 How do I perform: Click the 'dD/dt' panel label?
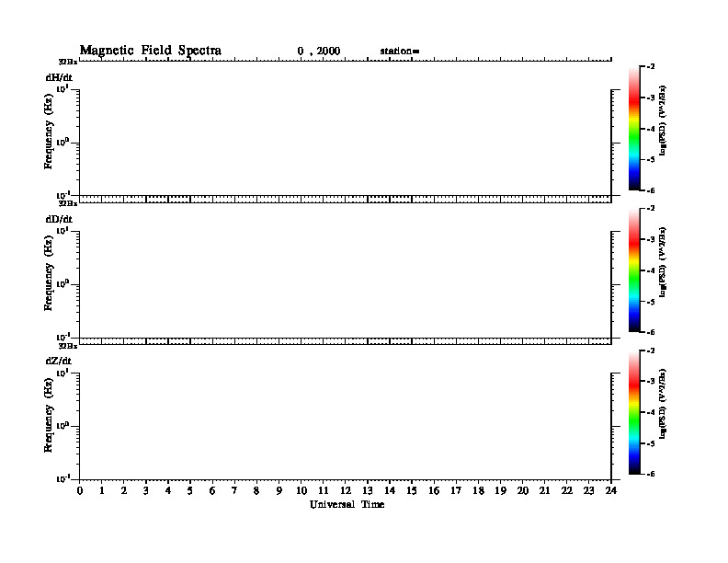pos(59,219)
